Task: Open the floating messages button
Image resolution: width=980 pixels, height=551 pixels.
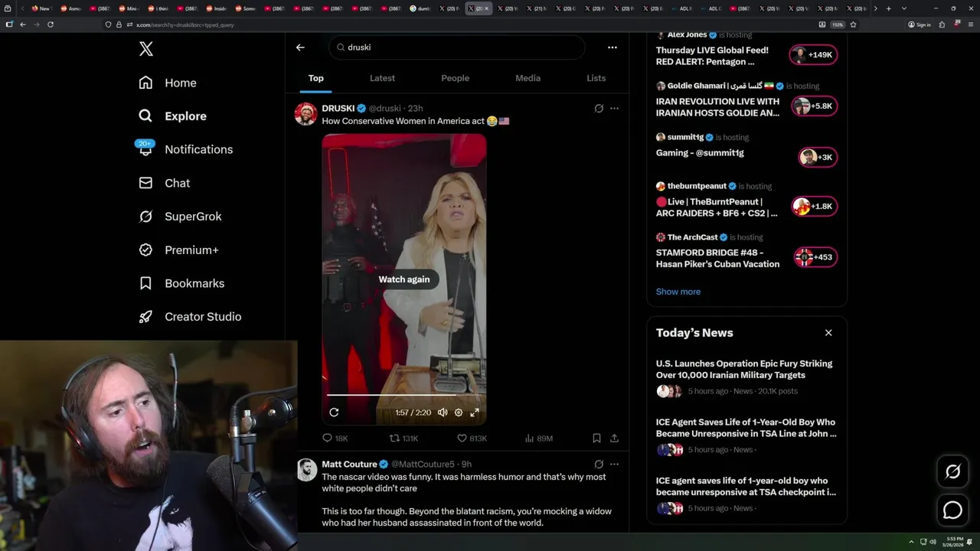Action: click(x=952, y=510)
